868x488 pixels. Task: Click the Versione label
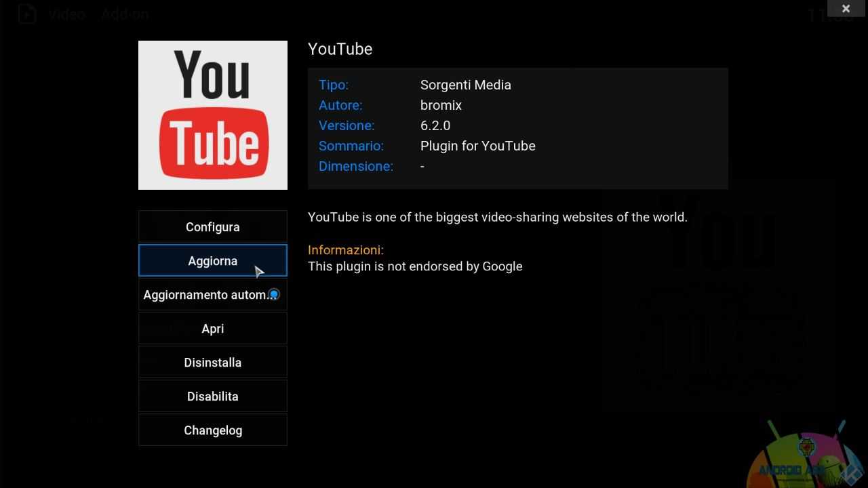(347, 125)
